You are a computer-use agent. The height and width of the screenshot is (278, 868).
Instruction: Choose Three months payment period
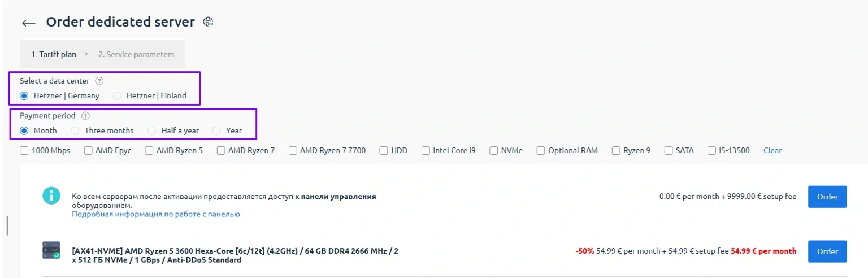[75, 131]
